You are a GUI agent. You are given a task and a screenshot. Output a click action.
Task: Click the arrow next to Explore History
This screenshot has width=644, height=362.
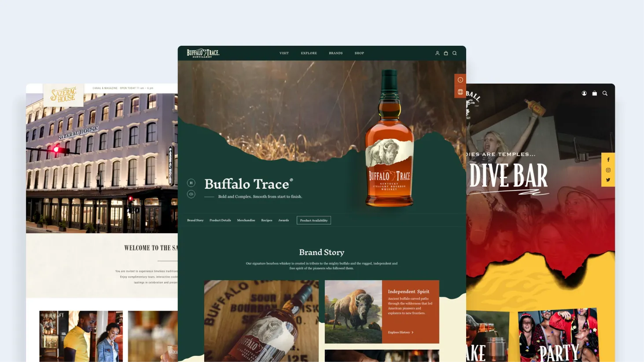(412, 333)
